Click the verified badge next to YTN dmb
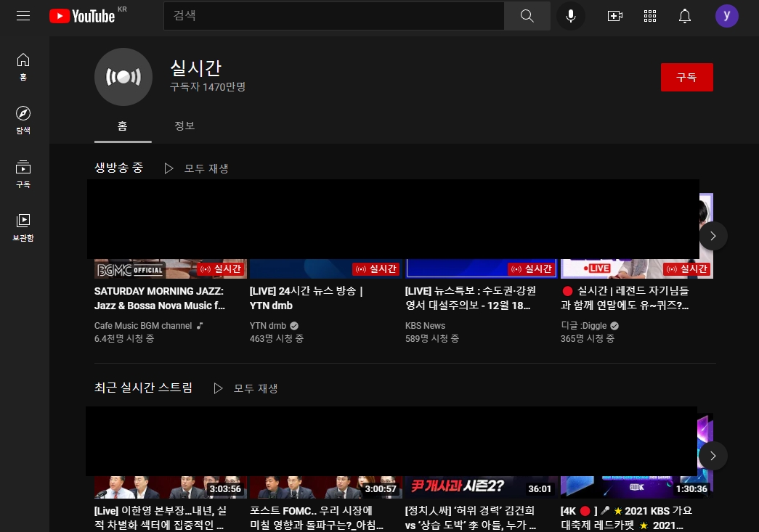 pos(294,326)
